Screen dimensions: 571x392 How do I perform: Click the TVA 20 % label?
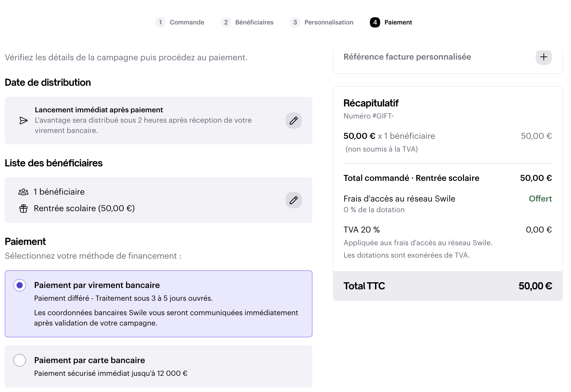362,230
